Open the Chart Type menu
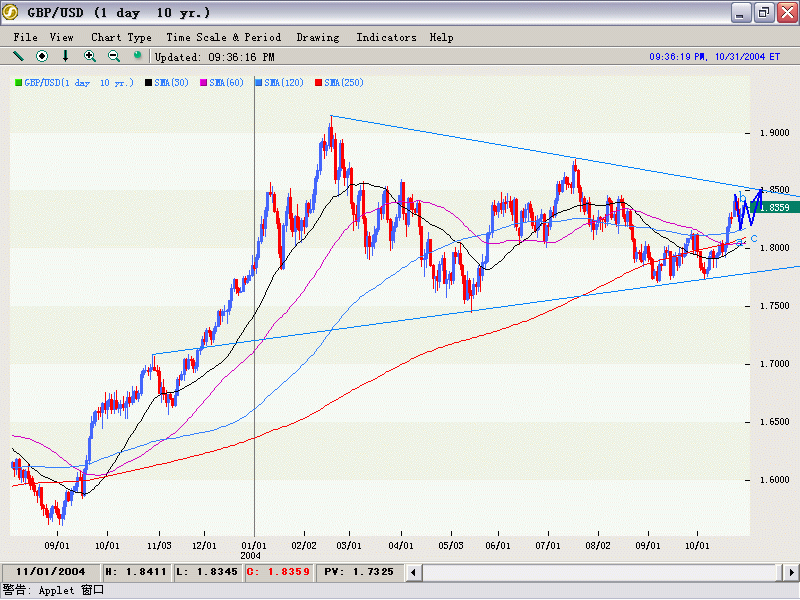Image resolution: width=800 pixels, height=600 pixels. 121,37
